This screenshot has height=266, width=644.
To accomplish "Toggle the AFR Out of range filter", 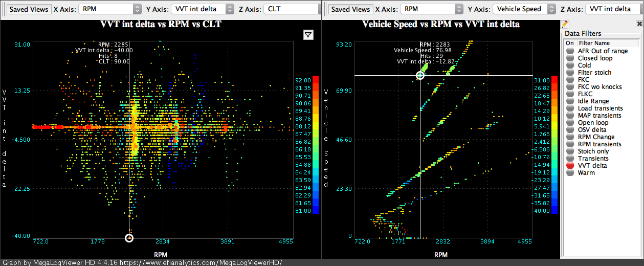I will coord(569,51).
